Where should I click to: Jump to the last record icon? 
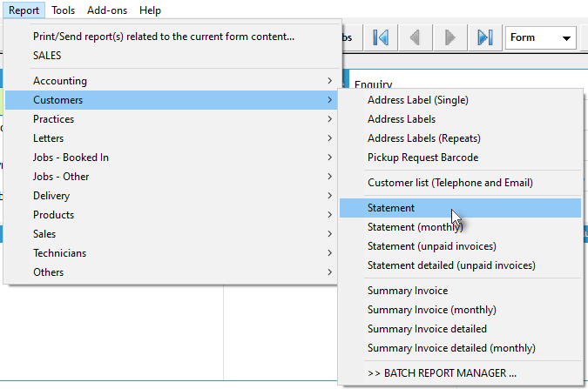pos(484,37)
